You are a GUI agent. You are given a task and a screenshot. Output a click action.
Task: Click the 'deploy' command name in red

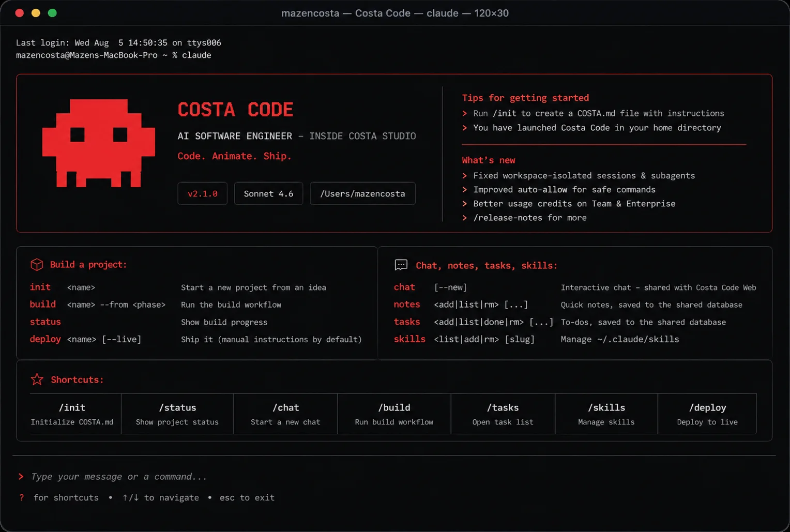coord(45,339)
